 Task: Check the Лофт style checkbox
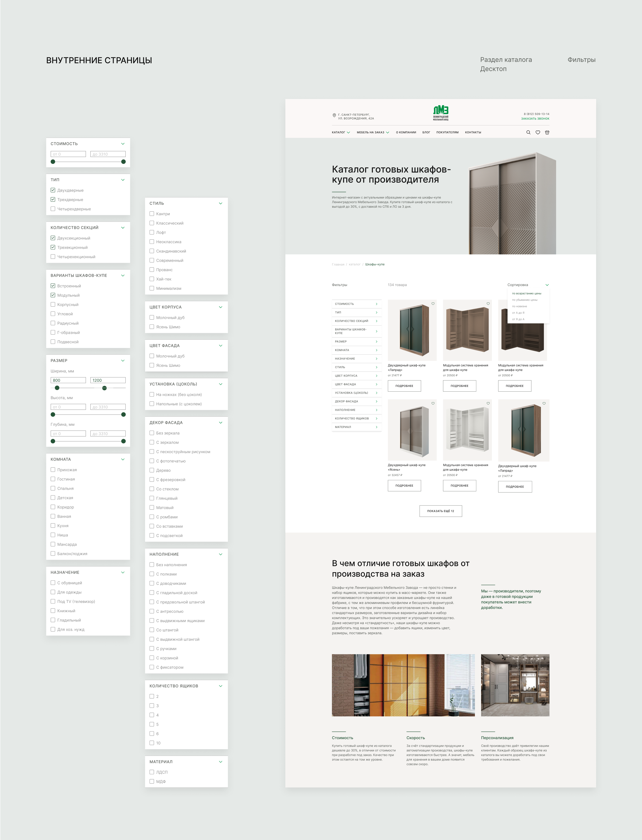tap(152, 232)
